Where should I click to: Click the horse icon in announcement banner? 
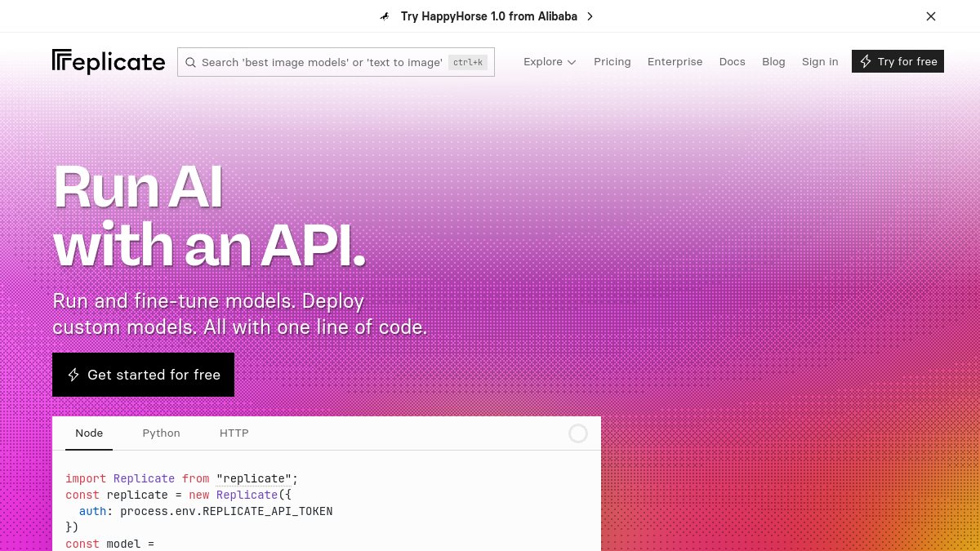point(385,16)
